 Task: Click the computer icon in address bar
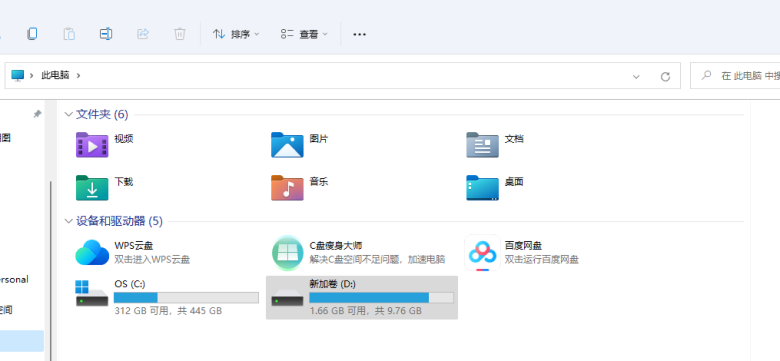pos(17,76)
